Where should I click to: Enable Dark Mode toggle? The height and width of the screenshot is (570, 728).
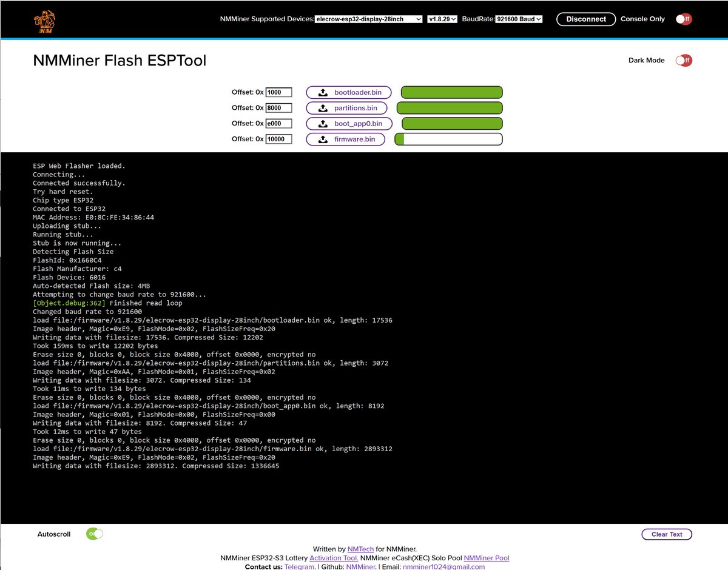tap(683, 60)
